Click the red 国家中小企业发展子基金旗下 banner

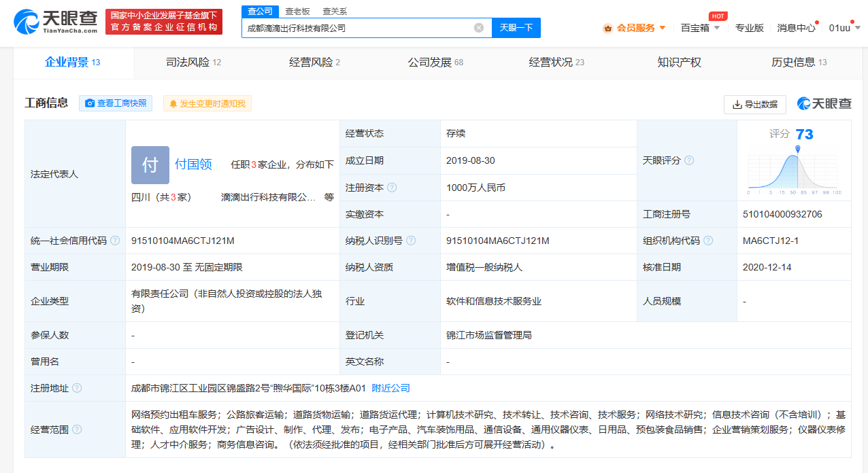(164, 21)
